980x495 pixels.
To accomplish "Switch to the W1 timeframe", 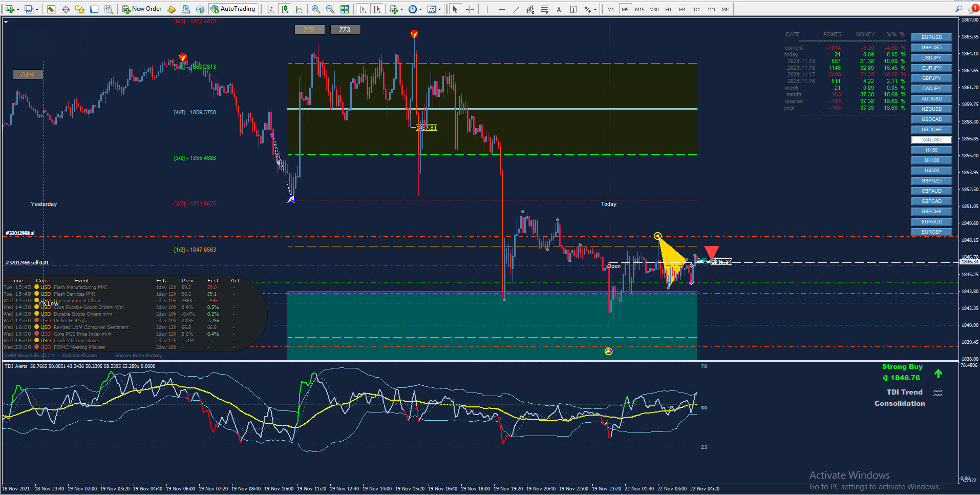I will pyautogui.click(x=712, y=9).
